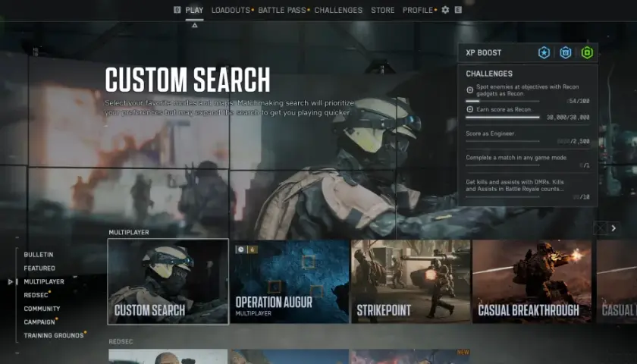Open the settings gear icon
Screen dimensions: 637x364
point(445,10)
